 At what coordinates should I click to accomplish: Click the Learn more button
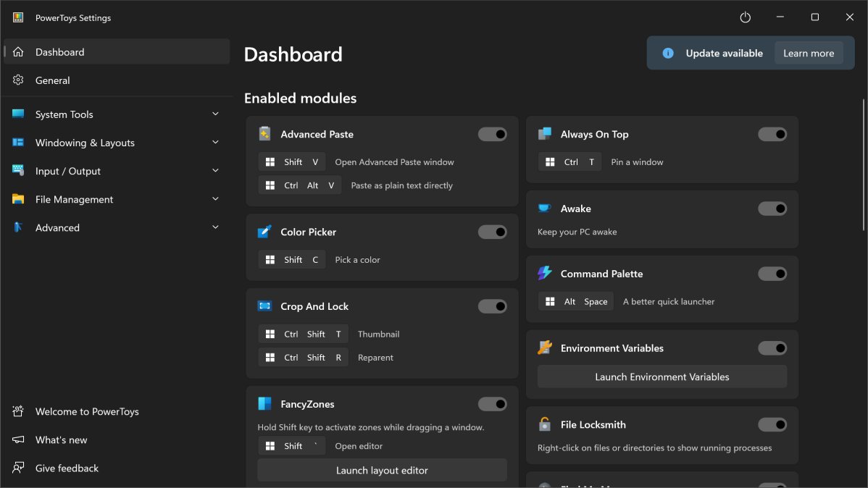(809, 54)
